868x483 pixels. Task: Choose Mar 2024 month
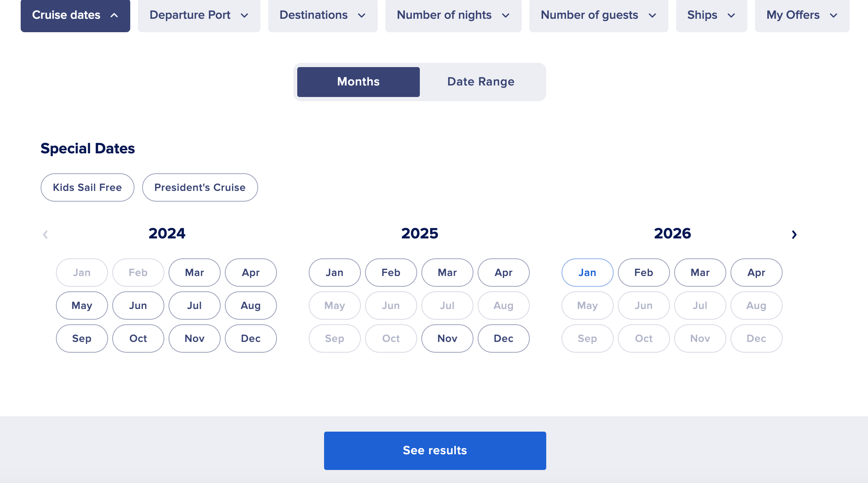(x=195, y=273)
